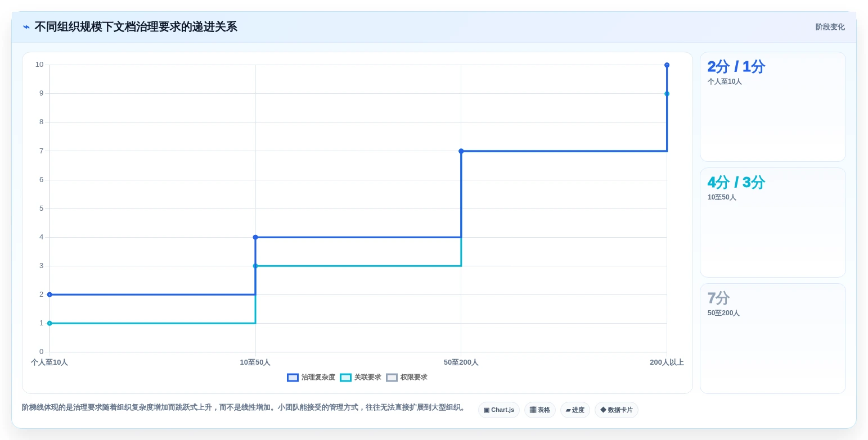Viewport: 868px width, 440px height.
Task: Click the 表格 tag
Action: [540, 410]
